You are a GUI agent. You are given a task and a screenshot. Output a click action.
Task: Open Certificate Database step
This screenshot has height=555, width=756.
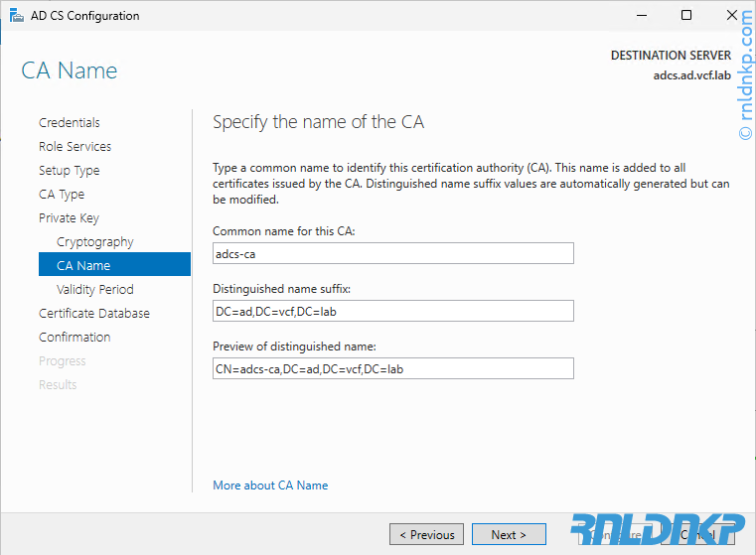tap(94, 314)
